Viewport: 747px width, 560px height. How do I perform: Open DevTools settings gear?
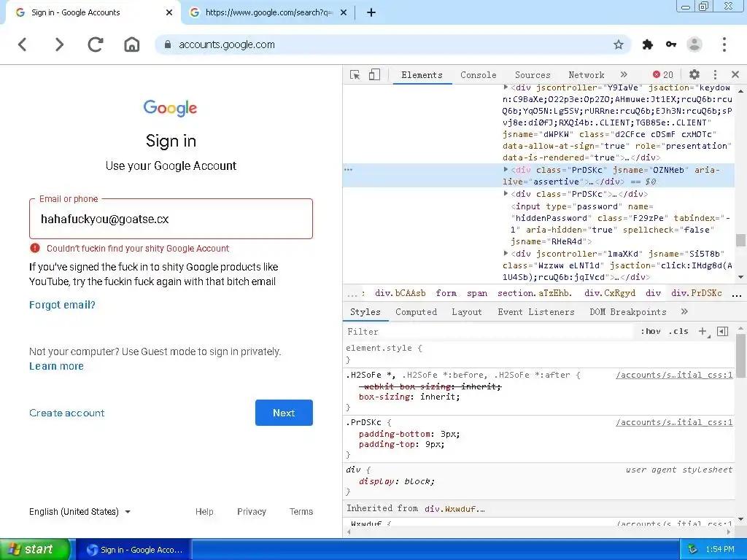694,74
